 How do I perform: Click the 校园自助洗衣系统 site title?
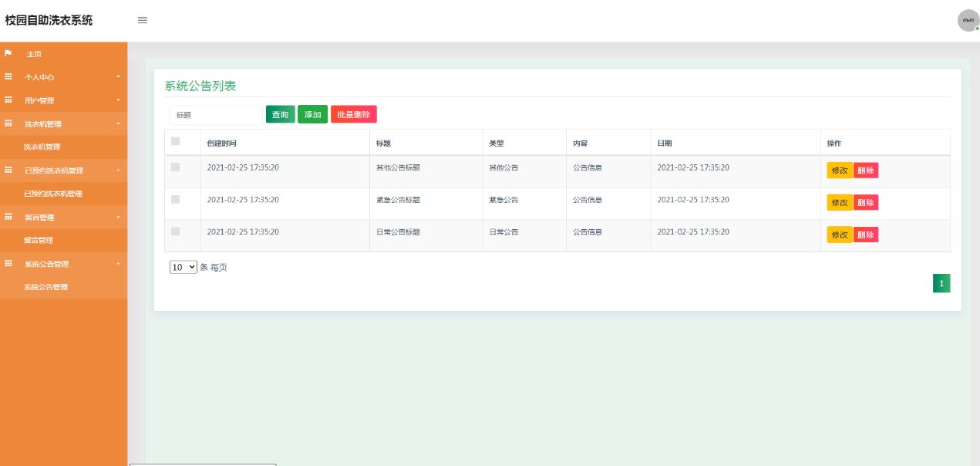pos(49,20)
